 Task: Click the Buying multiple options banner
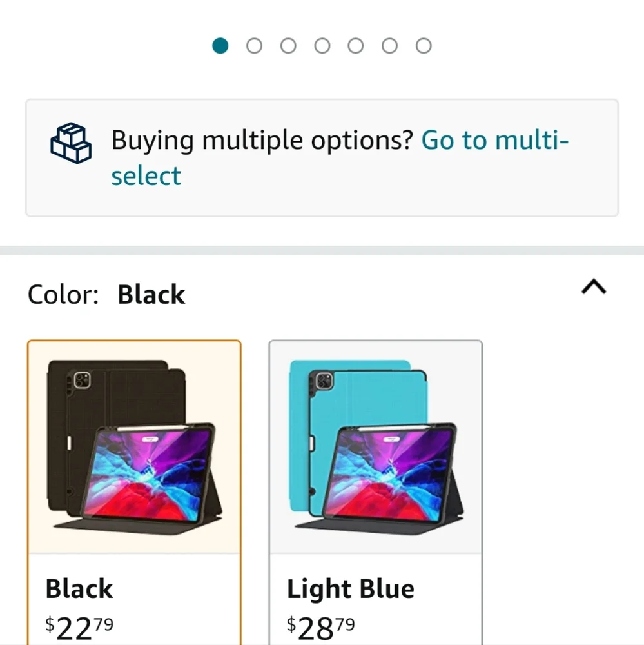coord(322,157)
